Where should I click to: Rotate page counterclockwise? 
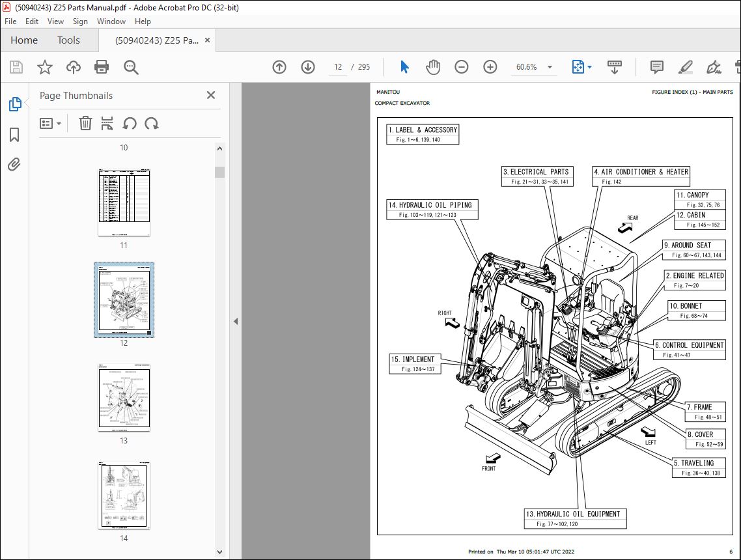pos(130,123)
